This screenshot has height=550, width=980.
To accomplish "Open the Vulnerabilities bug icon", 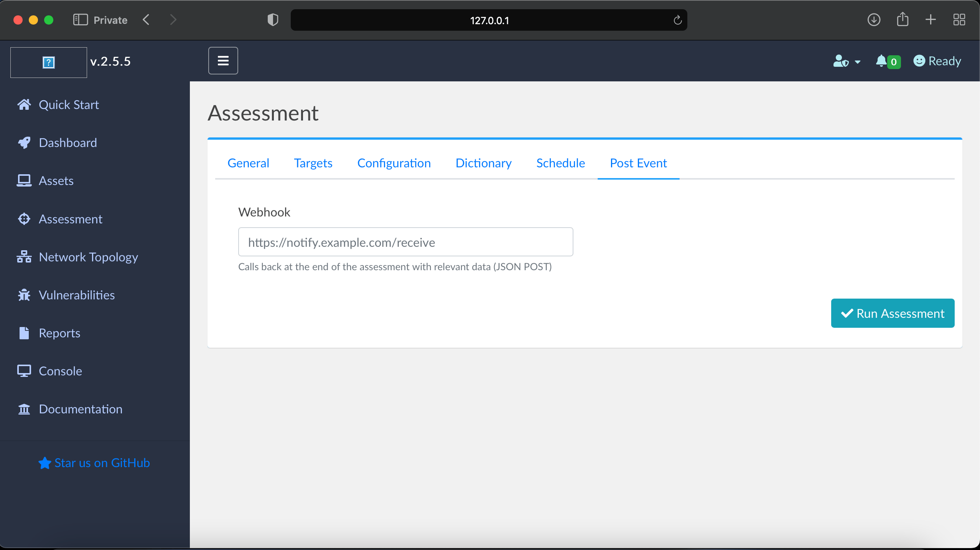I will pyautogui.click(x=24, y=295).
